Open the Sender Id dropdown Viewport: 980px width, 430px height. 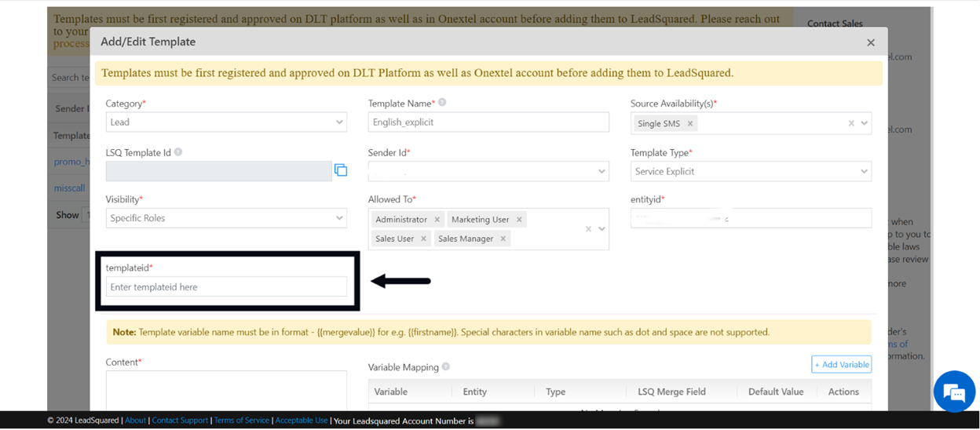488,171
